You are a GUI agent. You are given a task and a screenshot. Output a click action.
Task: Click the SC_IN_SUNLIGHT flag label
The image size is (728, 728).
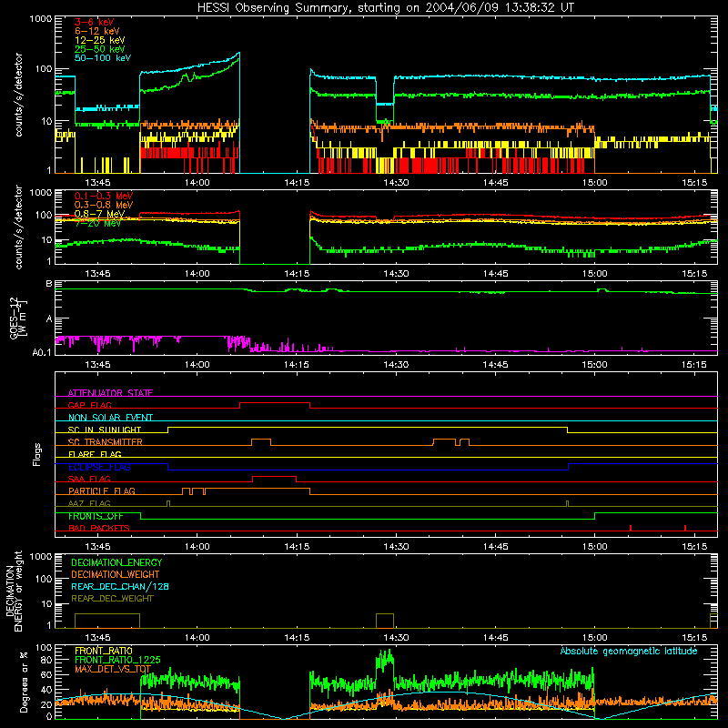point(105,430)
